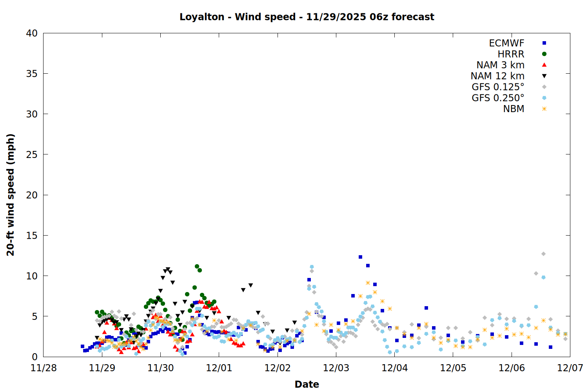The height and width of the screenshot is (392, 588).
Task: Click the highest ECMWF point after 12/03
Action: coord(360,257)
